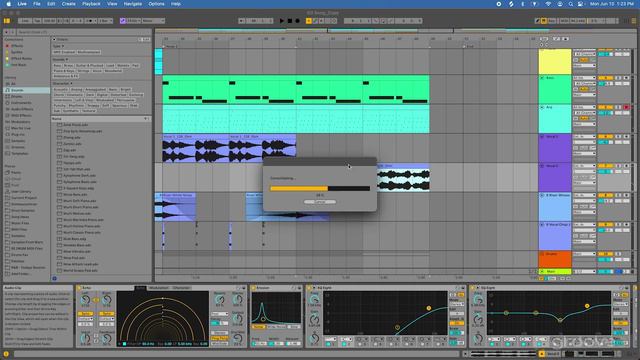Toggle the Erosion device activator
640x360 pixels.
(253, 288)
